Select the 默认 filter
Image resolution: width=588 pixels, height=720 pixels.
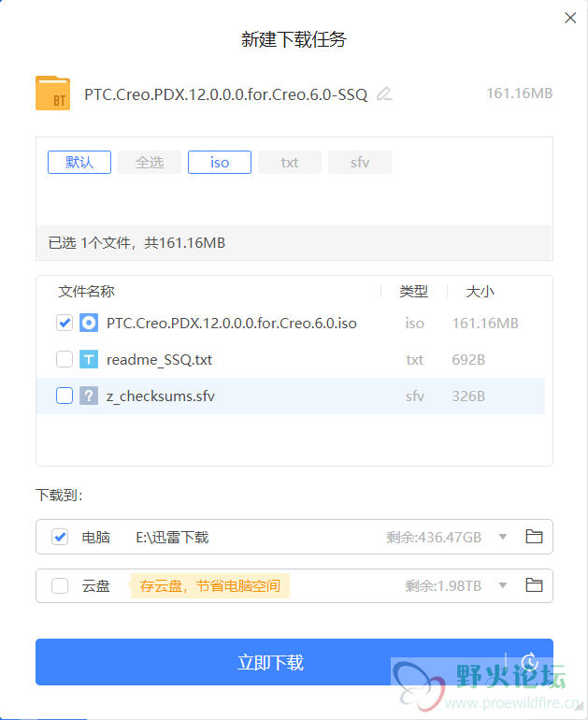(x=79, y=162)
